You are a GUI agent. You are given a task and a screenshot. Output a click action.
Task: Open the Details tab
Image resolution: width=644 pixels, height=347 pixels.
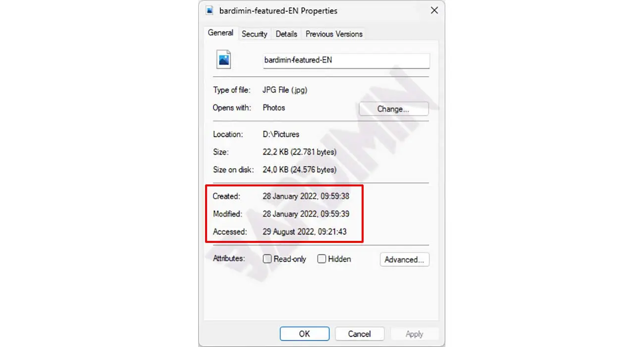coord(286,34)
